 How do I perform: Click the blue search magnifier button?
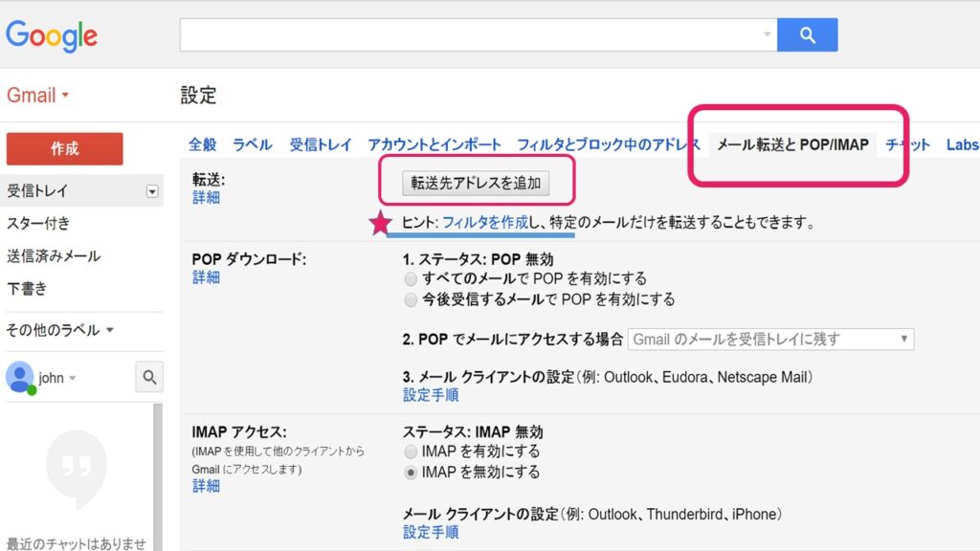[807, 35]
